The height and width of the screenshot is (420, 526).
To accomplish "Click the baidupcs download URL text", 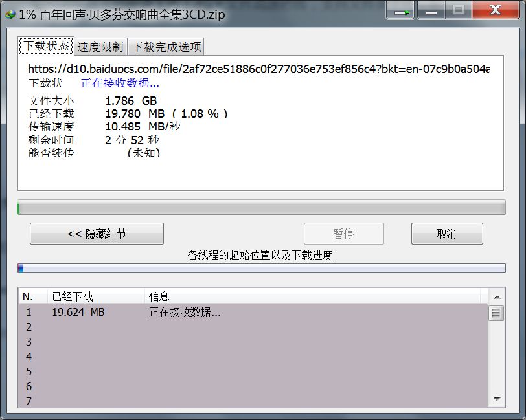I will pyautogui.click(x=258, y=69).
